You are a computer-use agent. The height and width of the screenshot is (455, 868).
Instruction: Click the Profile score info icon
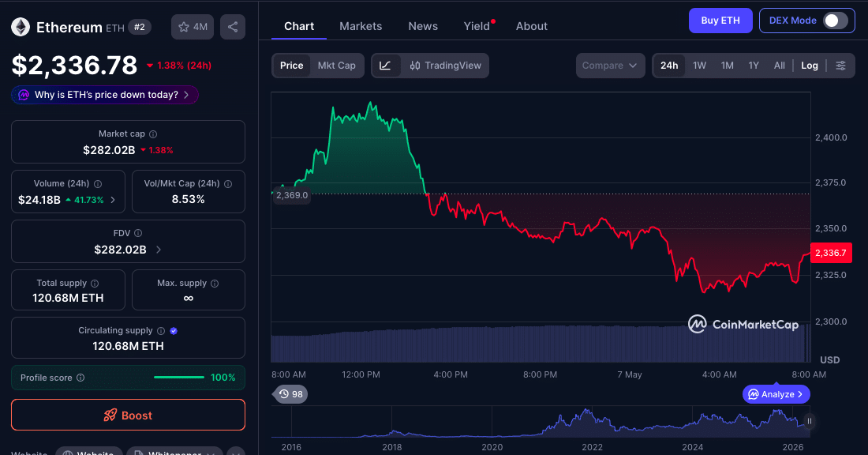80,378
